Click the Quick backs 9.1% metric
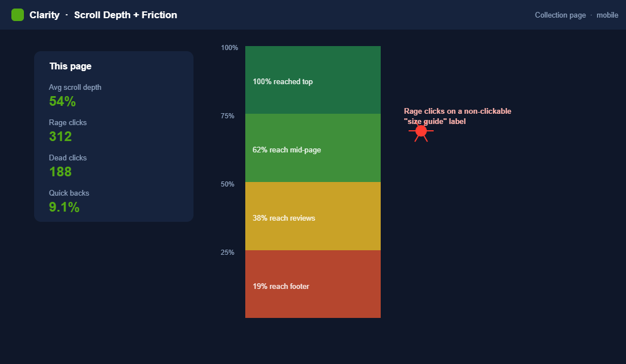This screenshot has width=626, height=364. (64, 207)
